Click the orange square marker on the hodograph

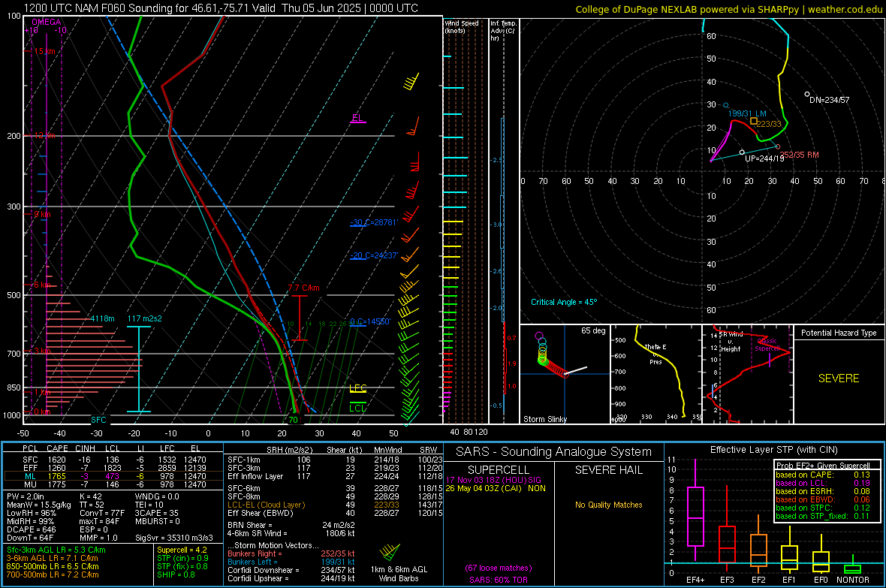753,122
